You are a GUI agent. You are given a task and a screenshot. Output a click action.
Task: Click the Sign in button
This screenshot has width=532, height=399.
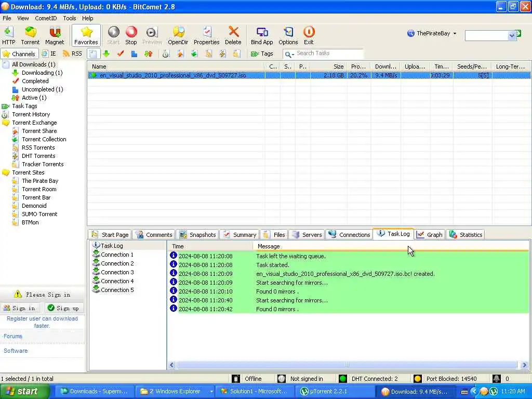tap(19, 308)
